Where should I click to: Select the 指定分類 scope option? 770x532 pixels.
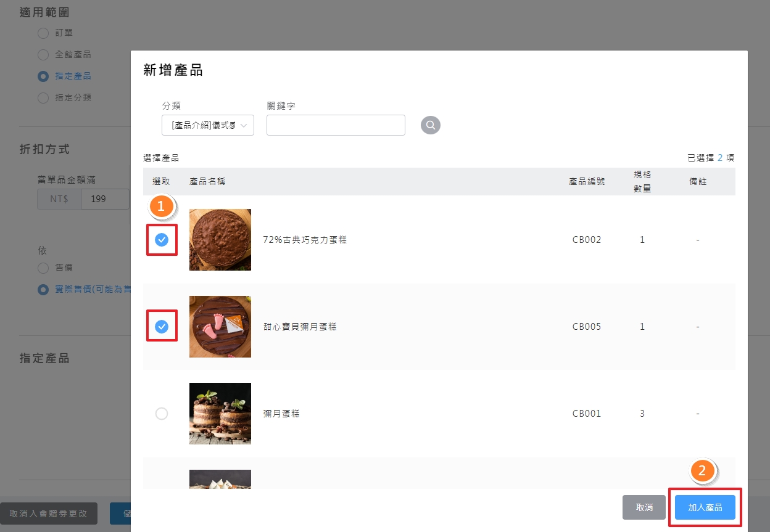point(43,97)
